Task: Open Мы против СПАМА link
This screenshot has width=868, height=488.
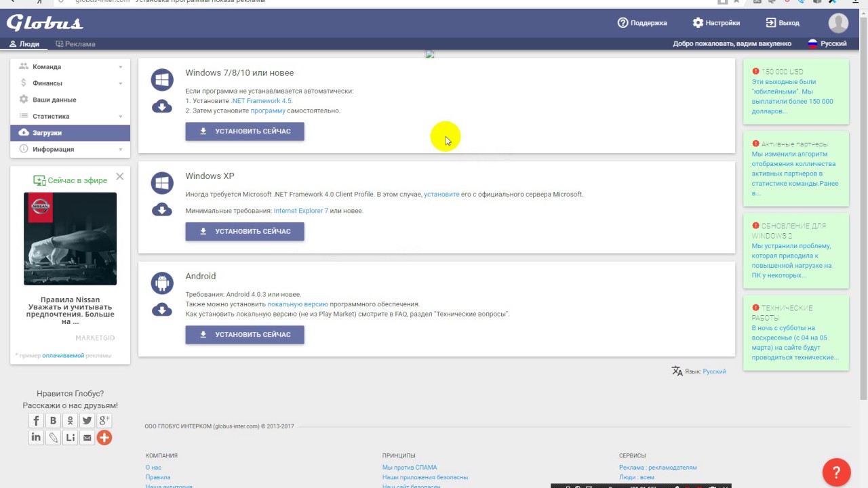Action: coord(410,468)
